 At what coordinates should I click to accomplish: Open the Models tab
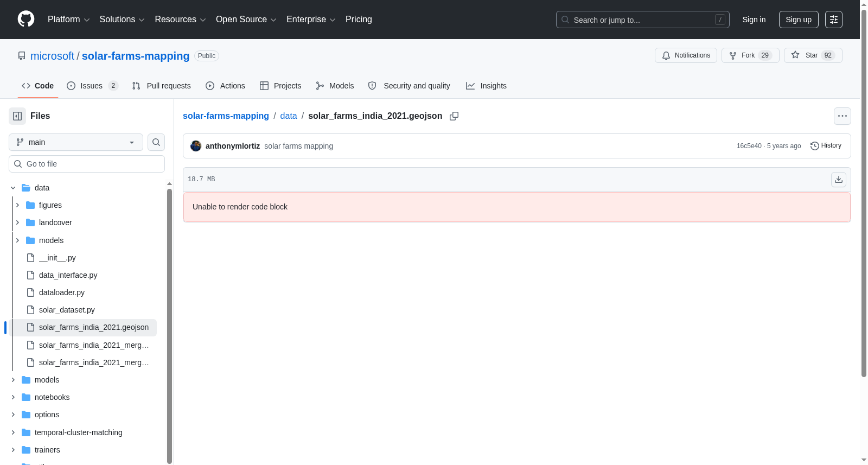coord(335,86)
